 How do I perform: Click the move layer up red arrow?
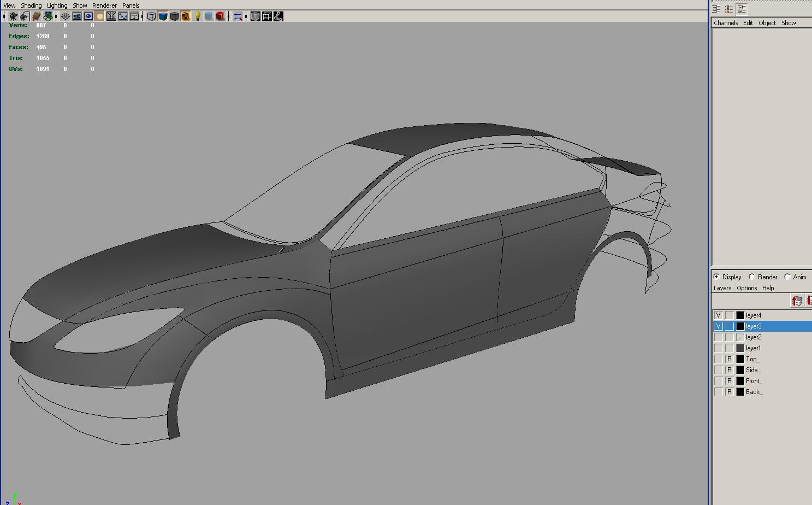pos(796,301)
